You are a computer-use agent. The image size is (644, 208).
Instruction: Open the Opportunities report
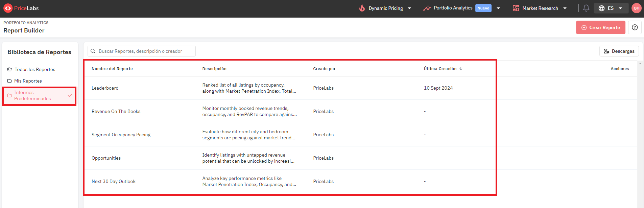pyautogui.click(x=106, y=158)
